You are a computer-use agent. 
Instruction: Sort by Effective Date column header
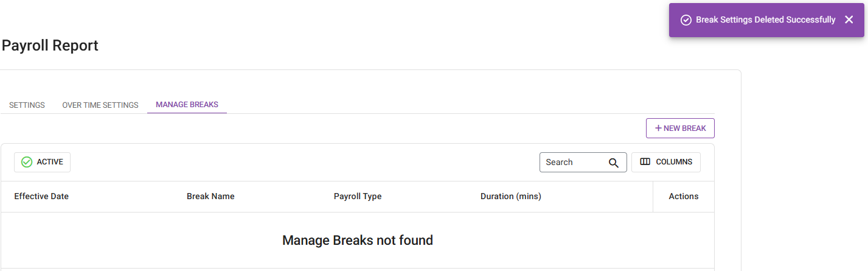(41, 196)
